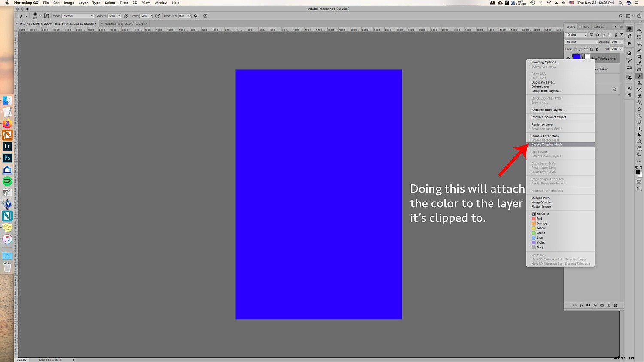644x362 pixels.
Task: Expand the layer blend mode Normal dropdown
Action: [x=581, y=42]
